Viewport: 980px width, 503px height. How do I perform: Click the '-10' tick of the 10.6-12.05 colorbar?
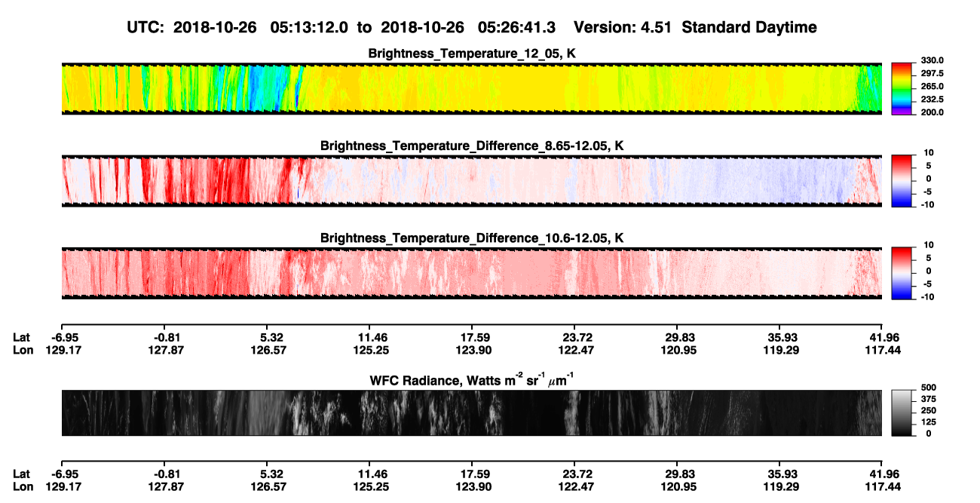click(x=928, y=296)
